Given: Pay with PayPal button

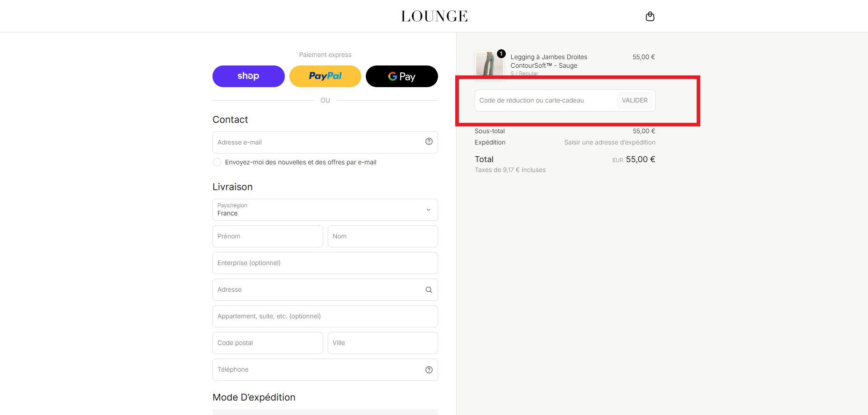Looking at the screenshot, I should pyautogui.click(x=325, y=76).
